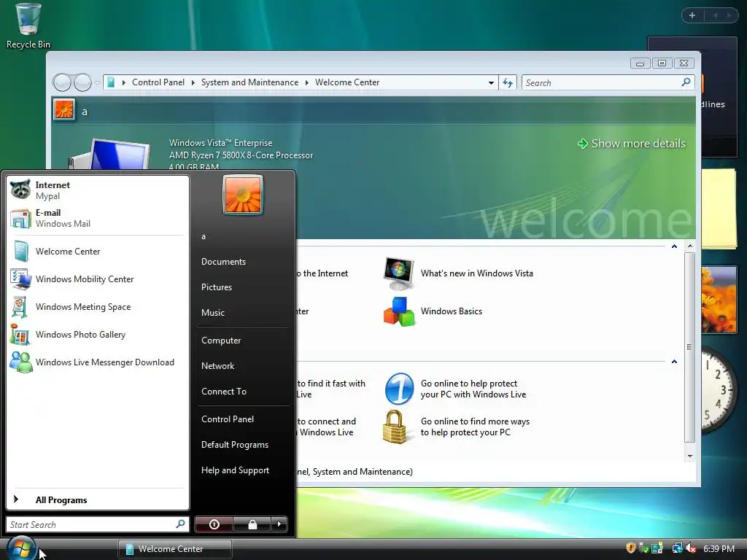Click the Start orb button
The width and height of the screenshot is (747, 560).
click(x=21, y=548)
